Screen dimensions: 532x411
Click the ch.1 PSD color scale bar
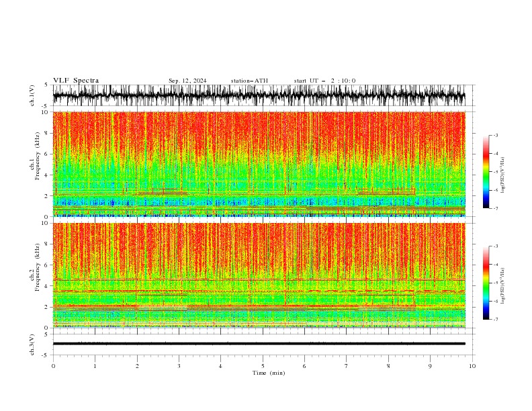[x=486, y=172]
